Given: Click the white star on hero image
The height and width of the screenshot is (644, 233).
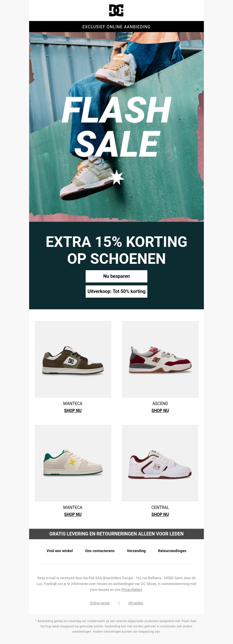Looking at the screenshot, I should click(x=117, y=177).
